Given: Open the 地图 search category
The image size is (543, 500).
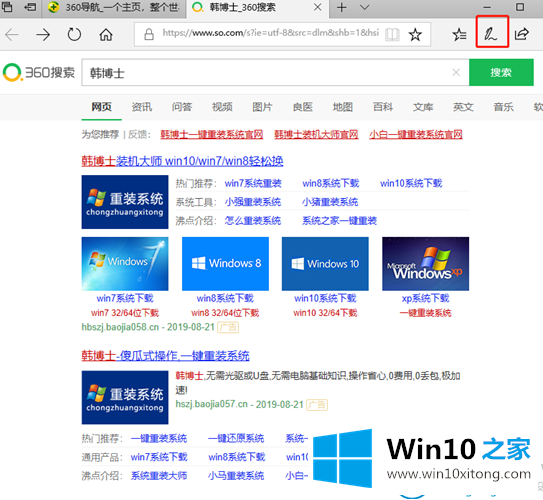Looking at the screenshot, I should pyautogui.click(x=342, y=107).
